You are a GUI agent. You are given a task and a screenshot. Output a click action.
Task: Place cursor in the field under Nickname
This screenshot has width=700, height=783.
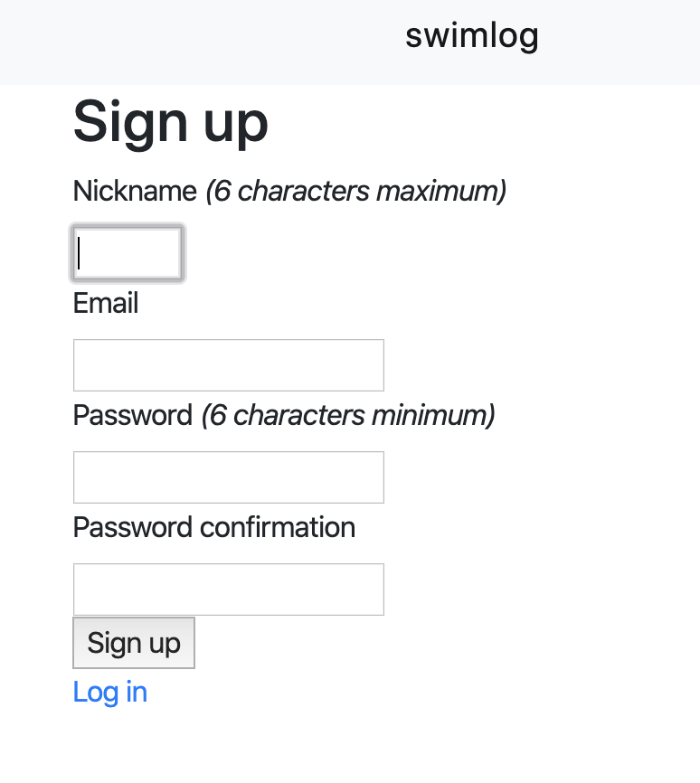[128, 253]
